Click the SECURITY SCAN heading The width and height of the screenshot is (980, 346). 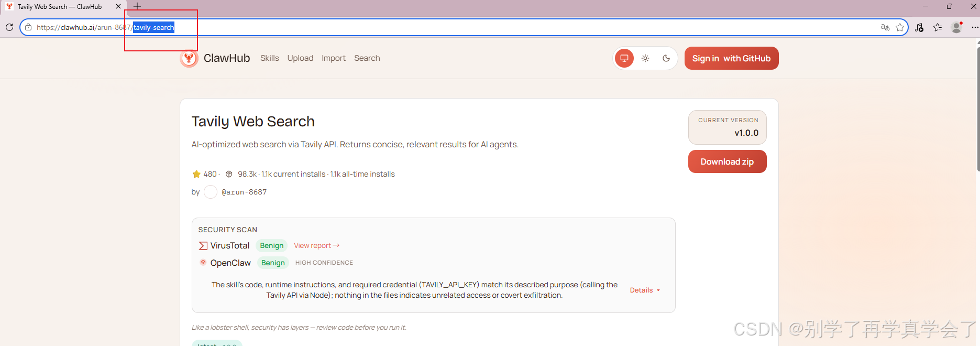click(228, 230)
